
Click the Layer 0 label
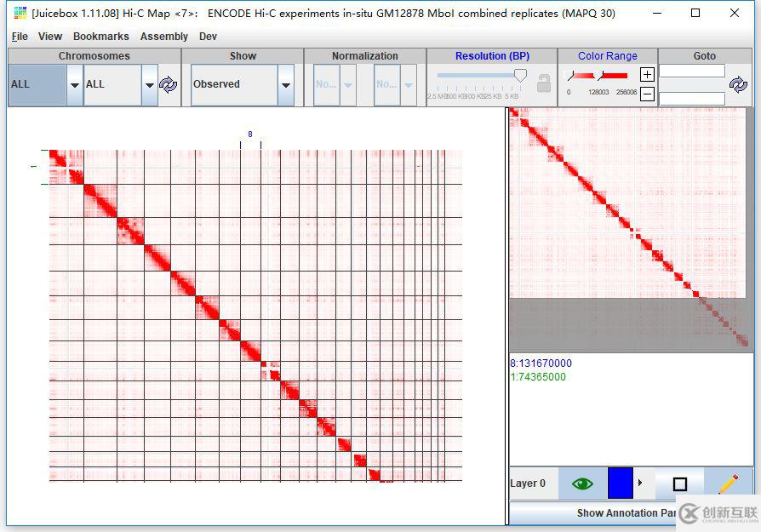(528, 483)
